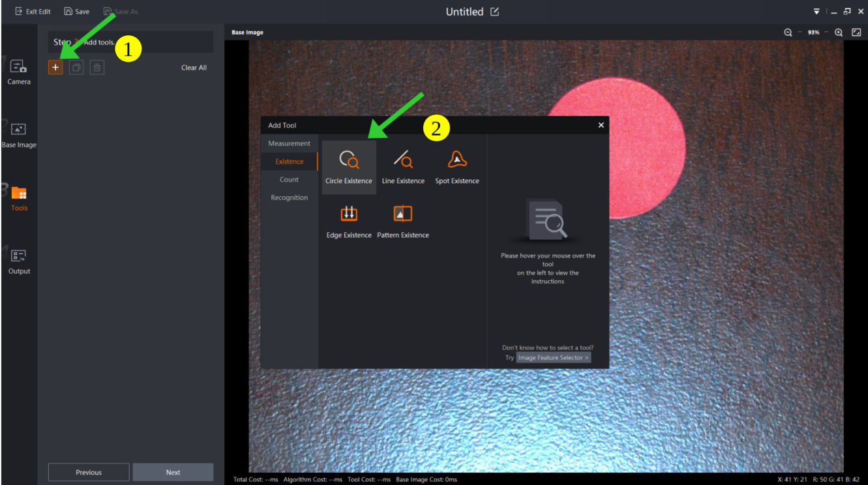The width and height of the screenshot is (868, 485).
Task: Close the Add Tool dialog
Action: 601,125
